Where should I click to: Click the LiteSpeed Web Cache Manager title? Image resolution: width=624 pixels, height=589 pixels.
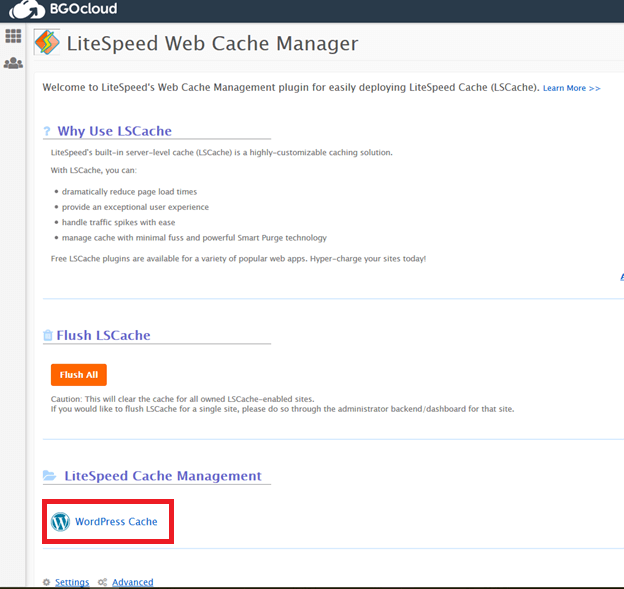[213, 43]
